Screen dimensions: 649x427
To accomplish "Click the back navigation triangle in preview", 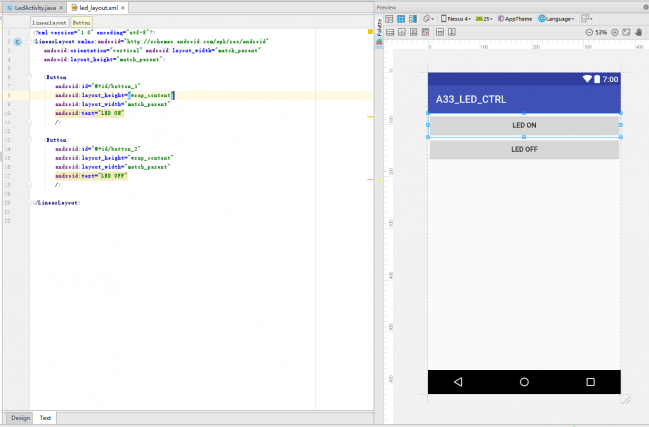I will pos(458,382).
